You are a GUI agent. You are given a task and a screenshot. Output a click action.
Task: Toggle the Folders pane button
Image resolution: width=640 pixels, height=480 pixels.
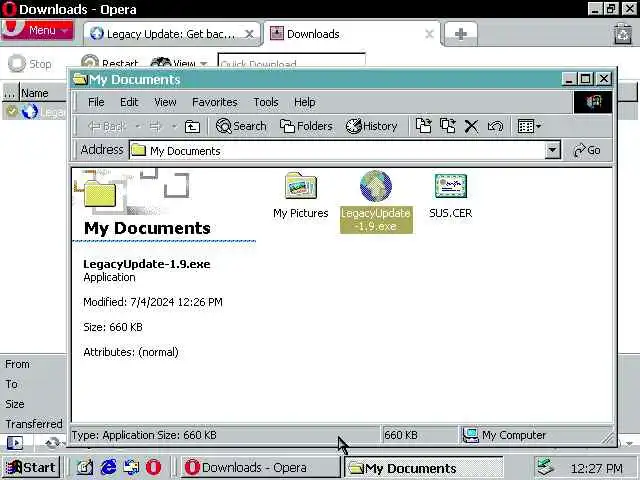point(306,126)
